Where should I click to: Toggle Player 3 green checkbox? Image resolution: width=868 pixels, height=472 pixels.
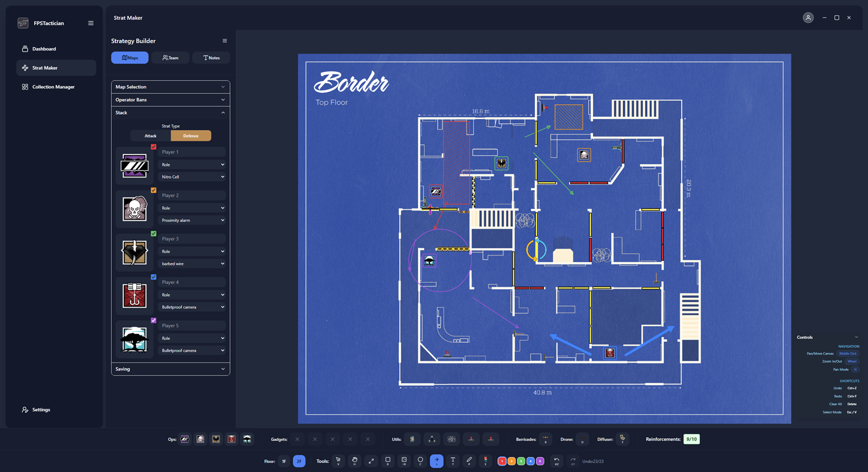(x=154, y=234)
